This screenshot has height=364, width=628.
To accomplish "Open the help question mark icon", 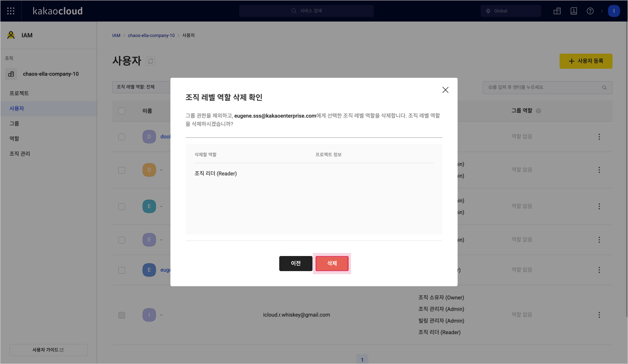I will pos(590,11).
